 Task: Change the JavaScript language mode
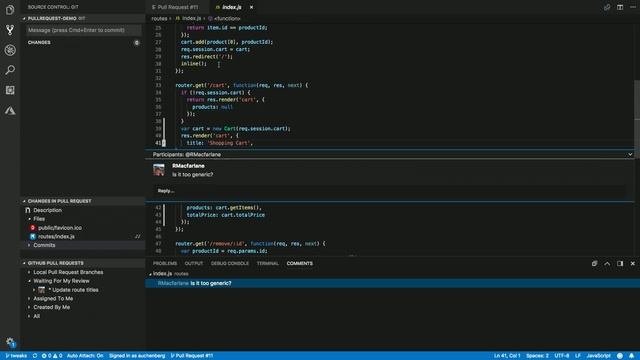(598, 356)
